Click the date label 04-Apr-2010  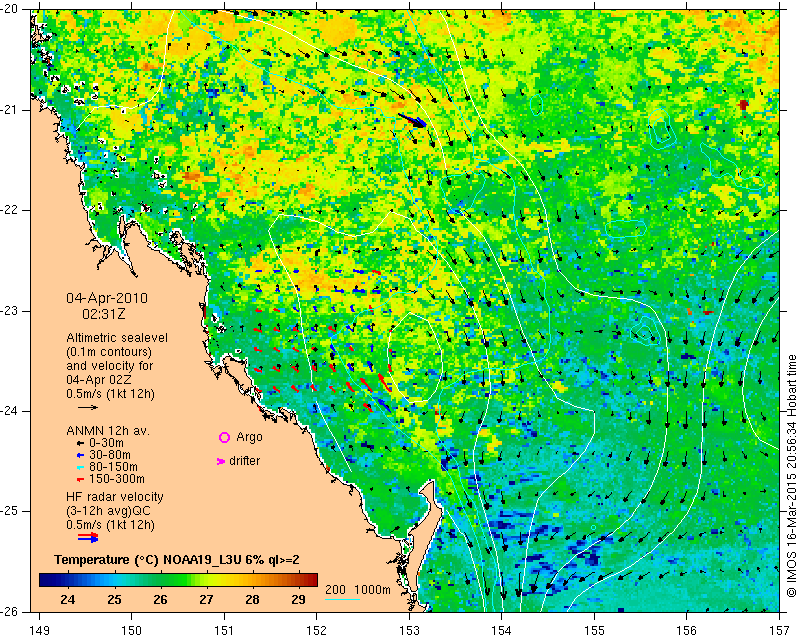coord(107,298)
